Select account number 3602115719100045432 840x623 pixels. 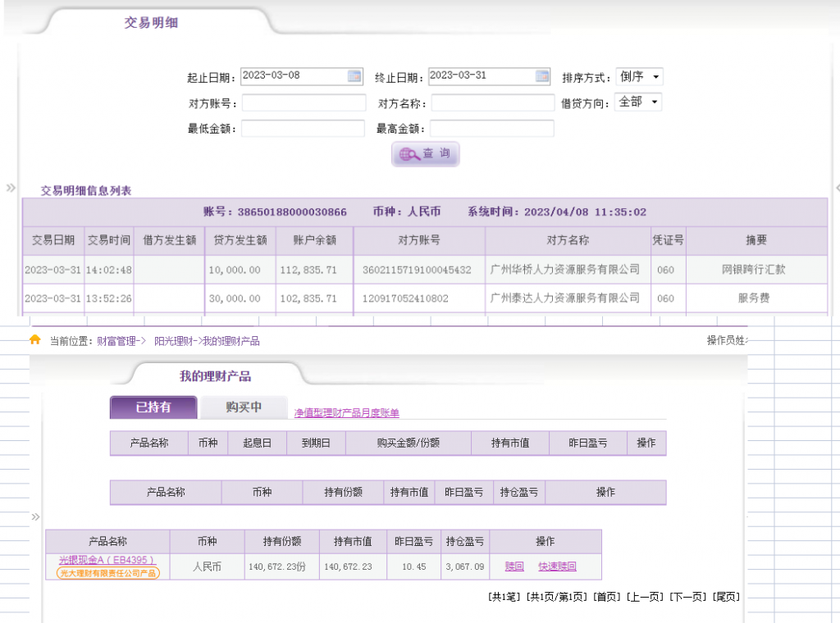(419, 270)
